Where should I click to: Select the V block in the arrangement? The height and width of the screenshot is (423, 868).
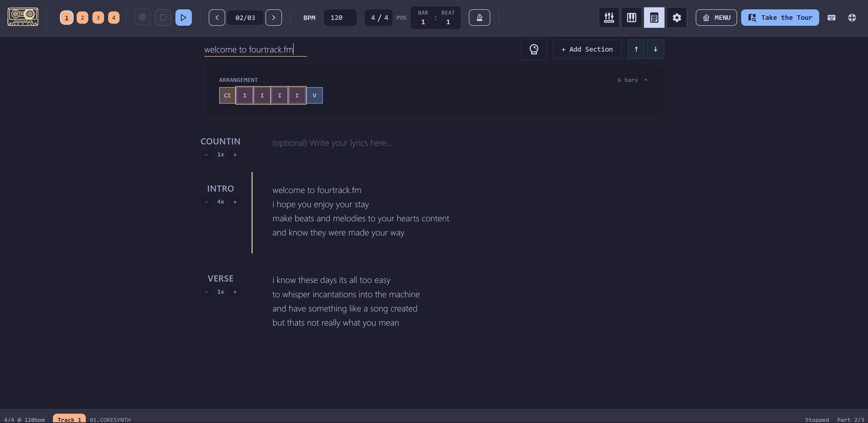click(x=314, y=95)
